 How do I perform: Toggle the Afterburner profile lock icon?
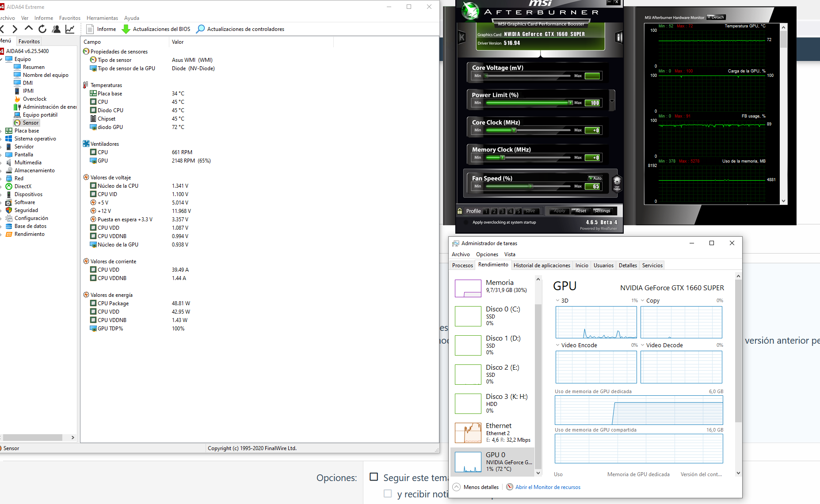tap(460, 211)
